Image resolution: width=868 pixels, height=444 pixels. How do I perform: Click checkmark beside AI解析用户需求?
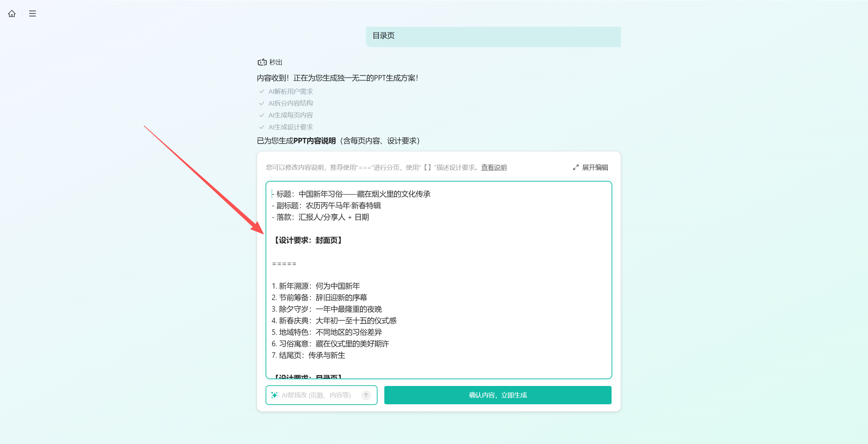[262, 92]
